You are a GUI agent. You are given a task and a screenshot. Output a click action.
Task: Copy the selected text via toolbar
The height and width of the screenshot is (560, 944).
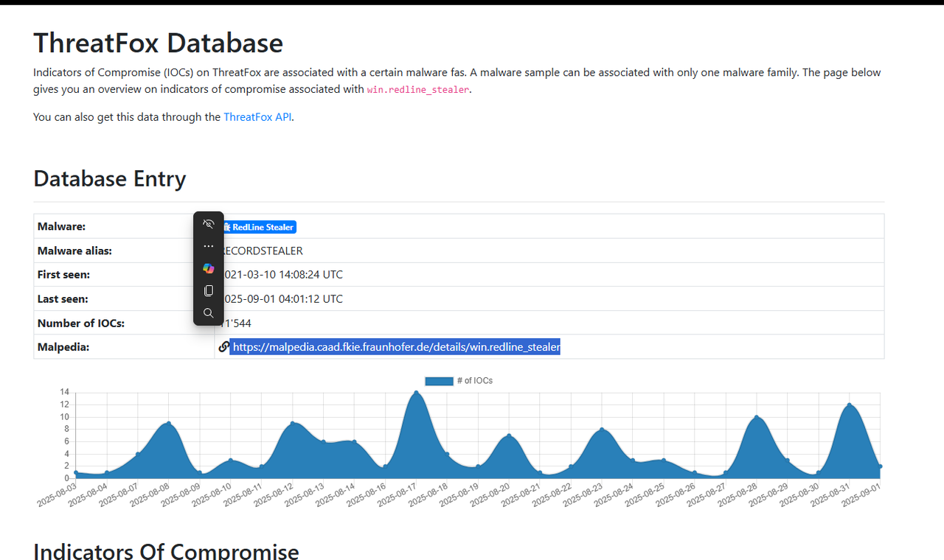[209, 290]
